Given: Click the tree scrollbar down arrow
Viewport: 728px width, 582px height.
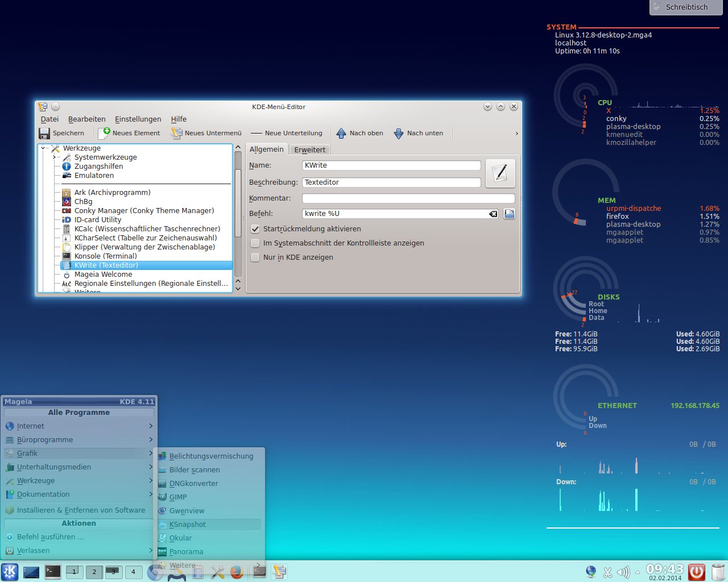Looking at the screenshot, I should pyautogui.click(x=238, y=289).
